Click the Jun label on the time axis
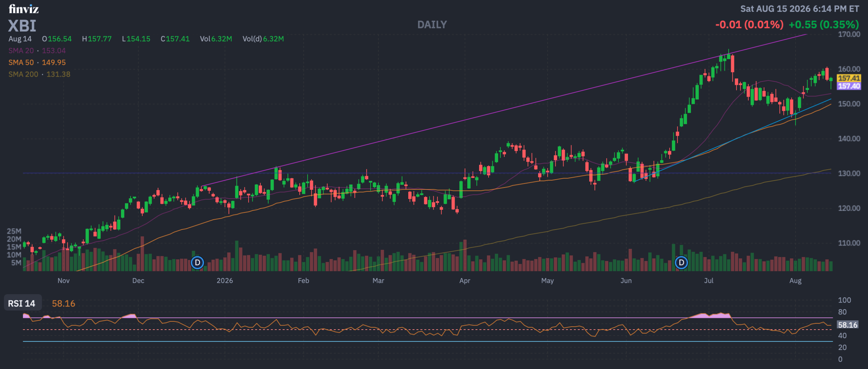The height and width of the screenshot is (369, 868). [x=626, y=281]
